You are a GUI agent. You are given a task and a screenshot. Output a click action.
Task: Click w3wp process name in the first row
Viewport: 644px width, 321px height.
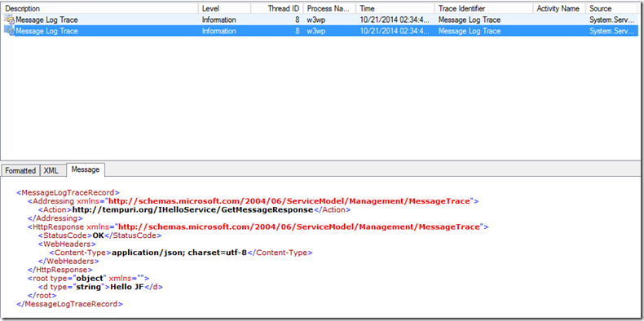pos(315,20)
